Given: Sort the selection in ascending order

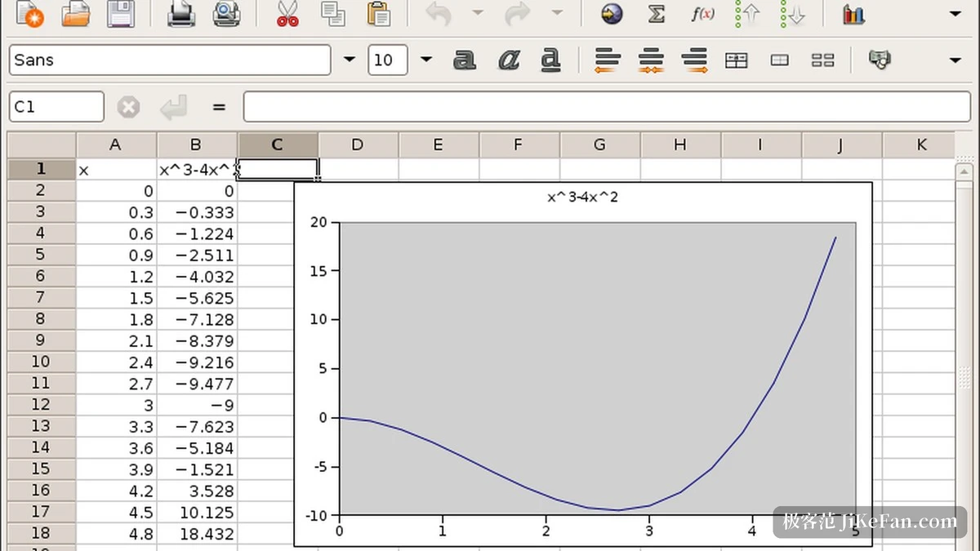Looking at the screenshot, I should tap(747, 14).
